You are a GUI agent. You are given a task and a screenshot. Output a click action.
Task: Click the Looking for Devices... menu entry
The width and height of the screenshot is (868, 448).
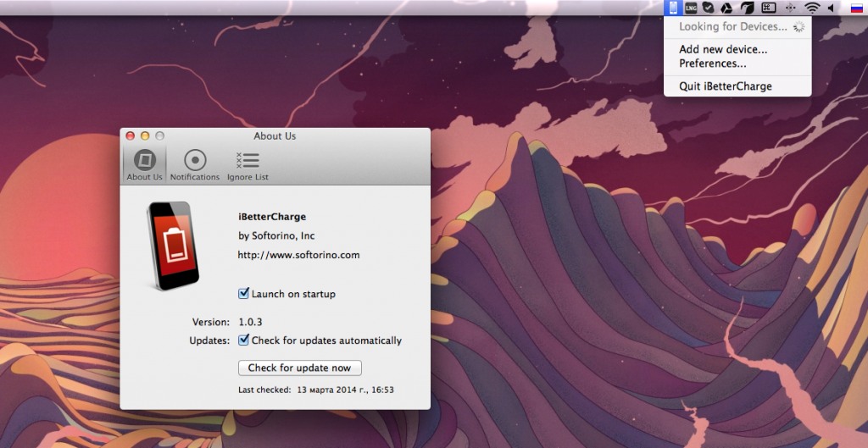pos(737,26)
